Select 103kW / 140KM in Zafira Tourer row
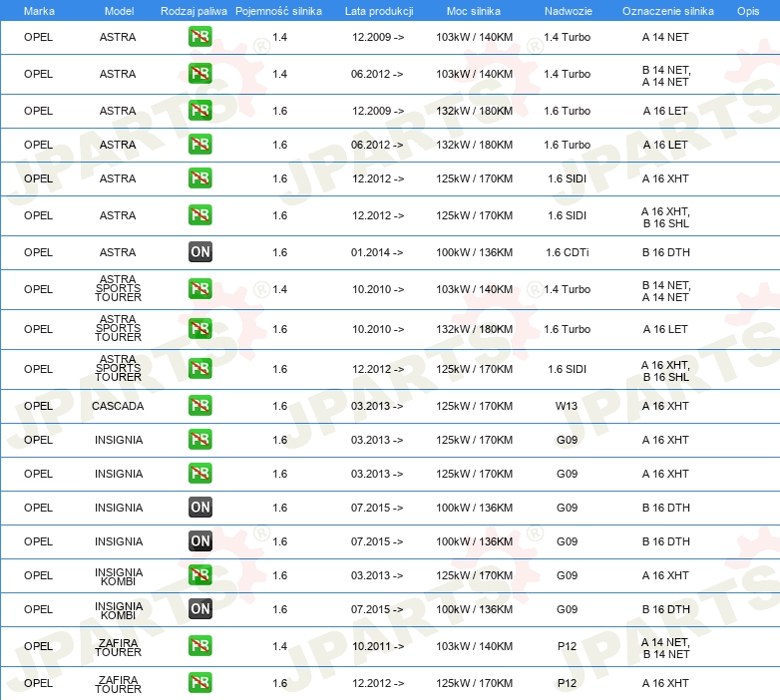The height and width of the screenshot is (700, 780). [474, 646]
